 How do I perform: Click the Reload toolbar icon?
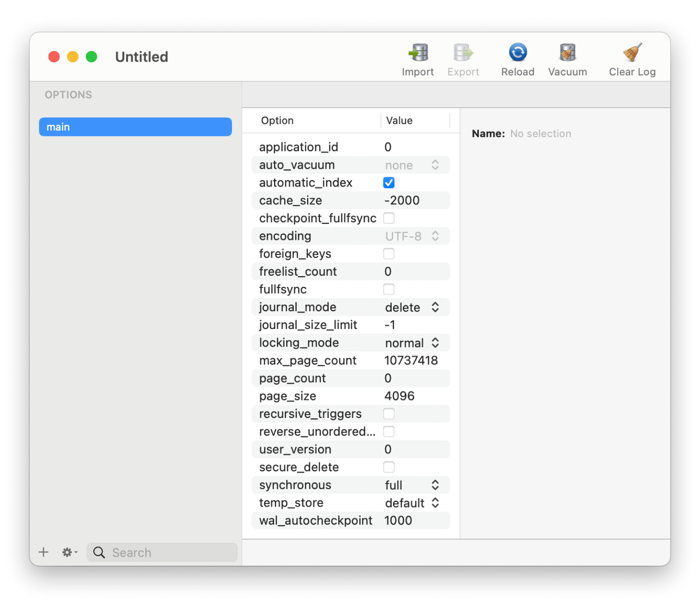click(x=517, y=53)
